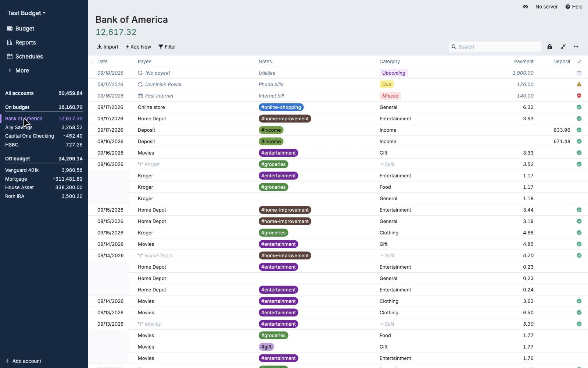Click the cleared checkmark column header

click(x=579, y=61)
